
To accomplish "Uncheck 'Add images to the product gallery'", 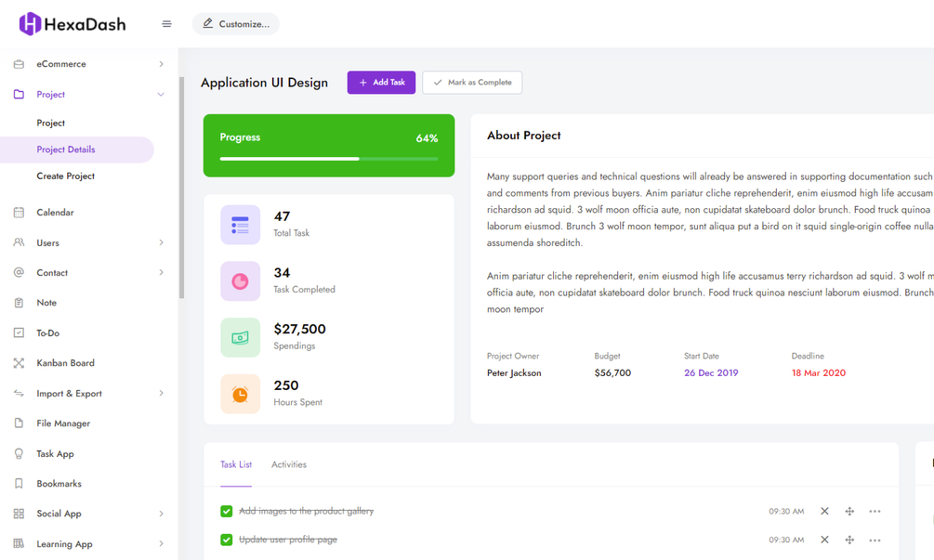I will click(x=227, y=512).
